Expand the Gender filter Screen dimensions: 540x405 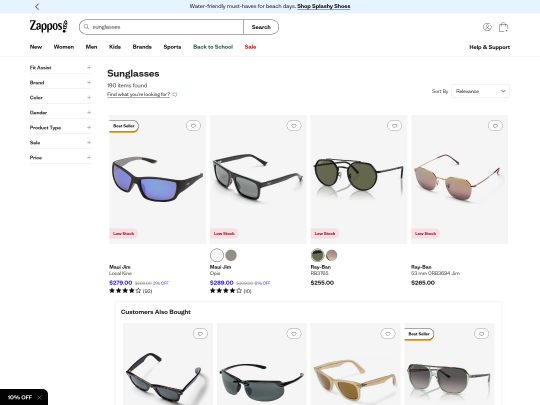coord(60,113)
